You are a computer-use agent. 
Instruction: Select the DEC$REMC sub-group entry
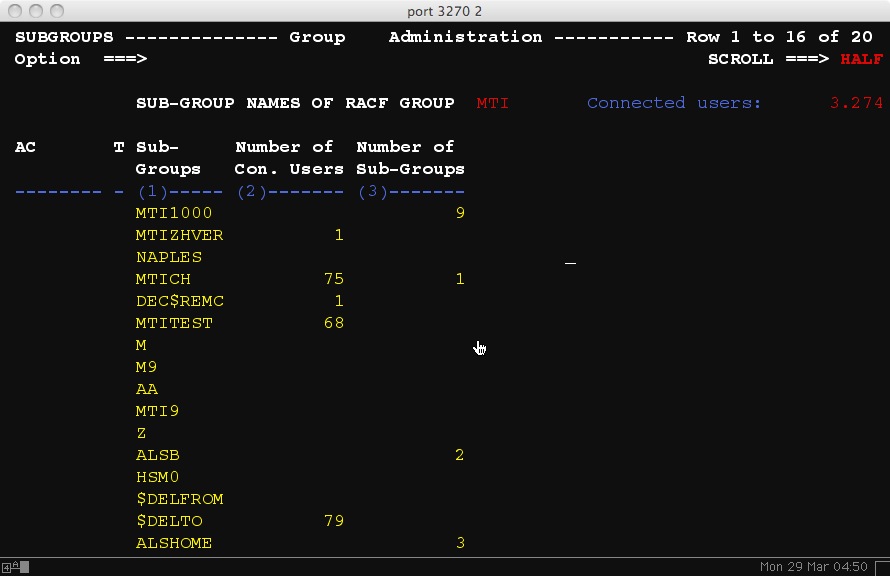pyautogui.click(x=179, y=301)
